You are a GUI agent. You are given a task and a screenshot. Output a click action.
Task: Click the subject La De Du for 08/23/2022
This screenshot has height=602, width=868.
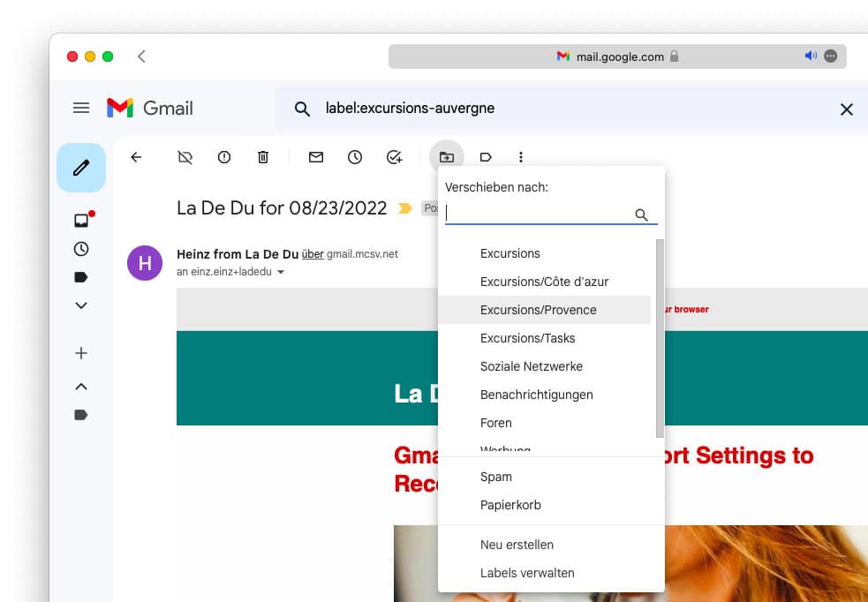[282, 208]
